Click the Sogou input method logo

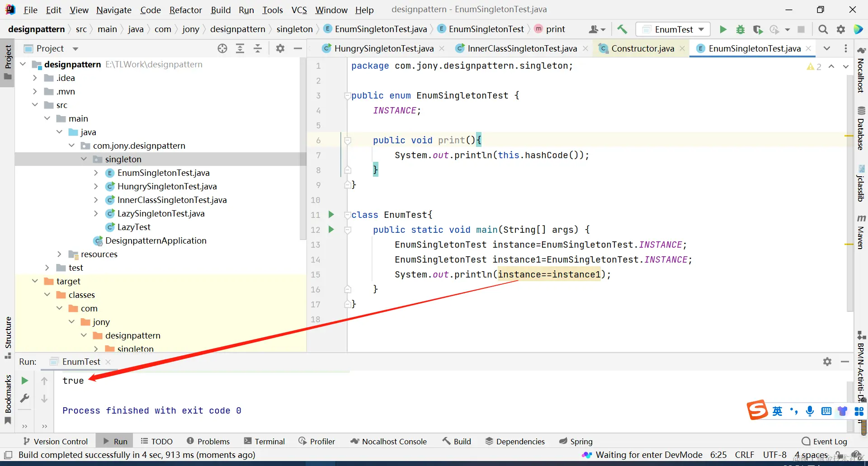(x=757, y=410)
